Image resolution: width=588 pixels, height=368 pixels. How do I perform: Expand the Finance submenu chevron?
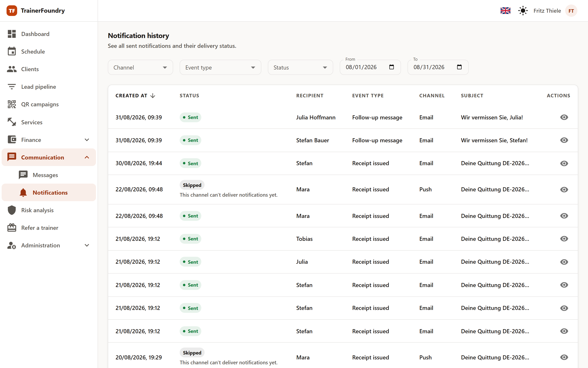click(87, 140)
